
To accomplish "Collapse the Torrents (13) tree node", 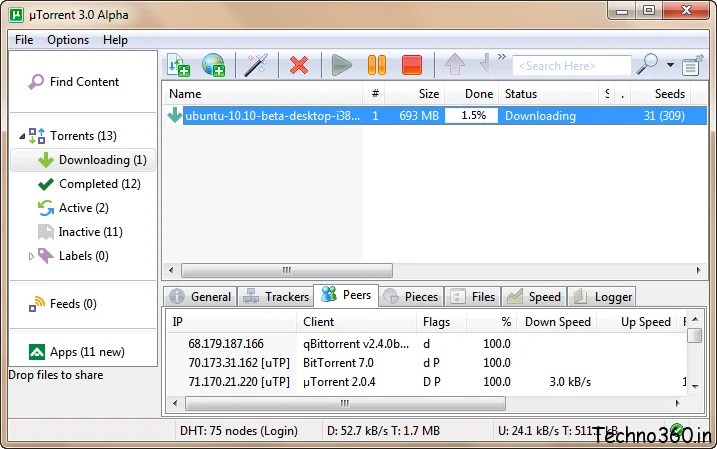I will 22,136.
